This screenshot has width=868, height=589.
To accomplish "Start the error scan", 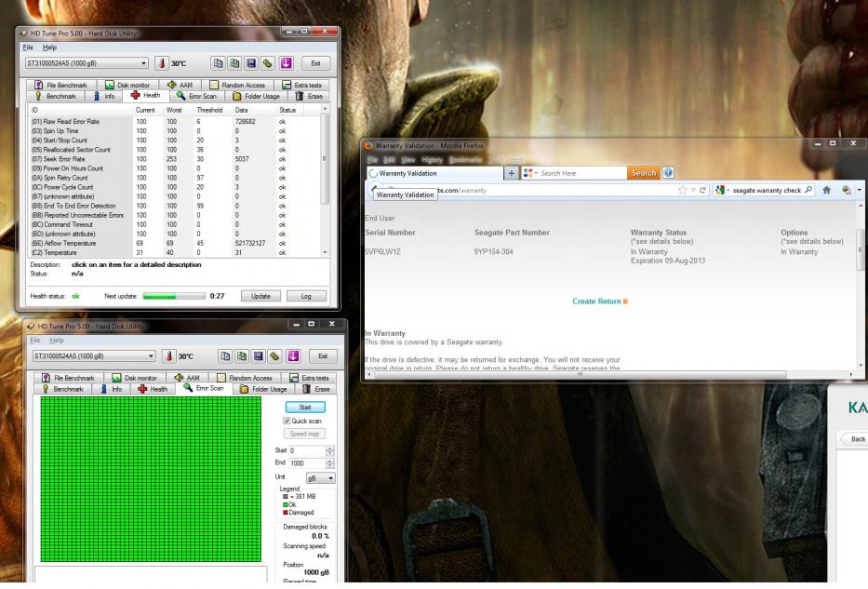I will pos(305,407).
